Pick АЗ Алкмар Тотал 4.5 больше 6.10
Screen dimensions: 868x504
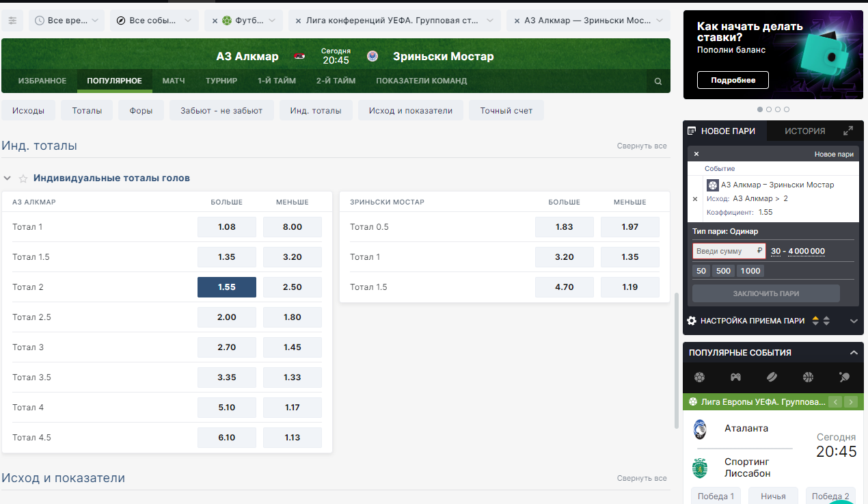coord(227,438)
